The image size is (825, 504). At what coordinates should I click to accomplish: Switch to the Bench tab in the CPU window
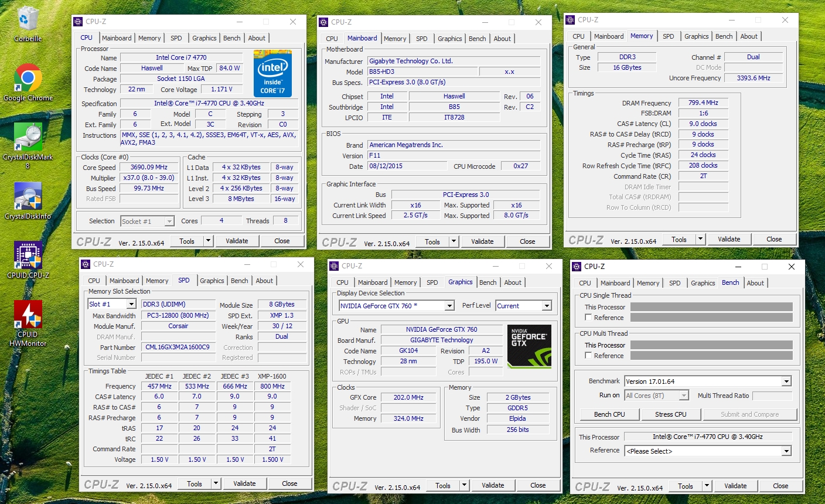click(x=231, y=38)
